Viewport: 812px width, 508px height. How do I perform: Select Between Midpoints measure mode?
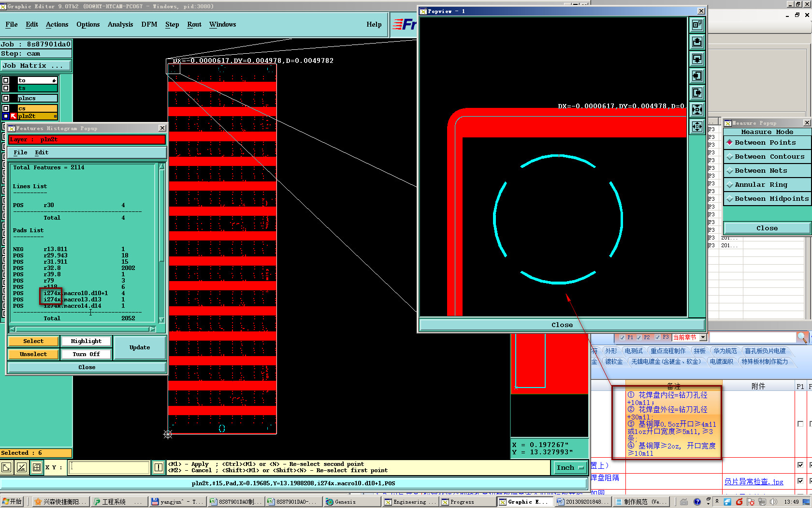pos(767,199)
